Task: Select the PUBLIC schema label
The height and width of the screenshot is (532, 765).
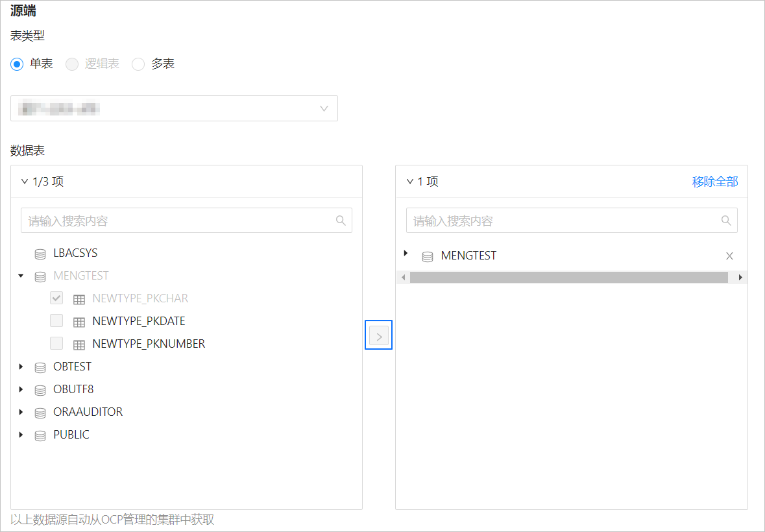Action: coord(71,435)
